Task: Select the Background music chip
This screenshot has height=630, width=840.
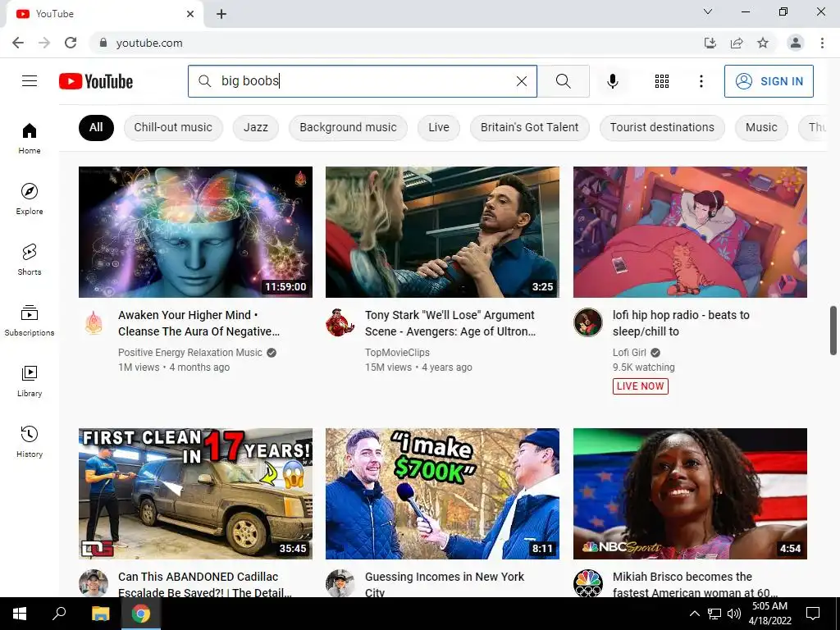Action: click(x=348, y=127)
